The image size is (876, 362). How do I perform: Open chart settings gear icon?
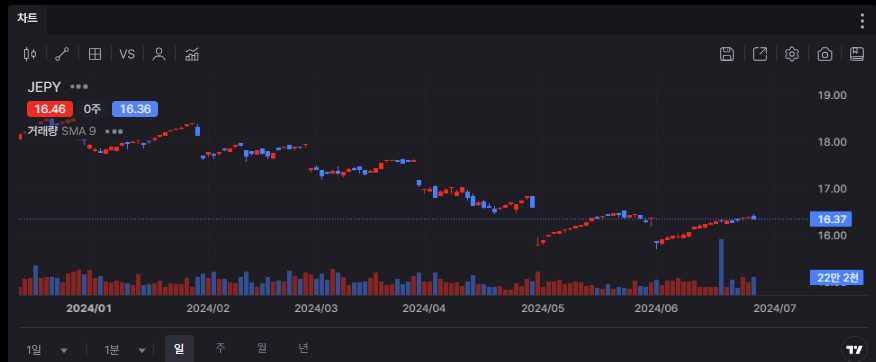coord(792,54)
